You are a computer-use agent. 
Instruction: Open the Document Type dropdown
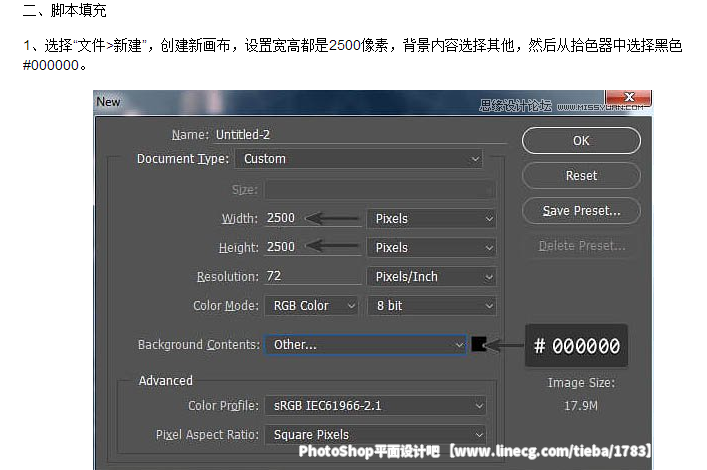click(x=358, y=159)
